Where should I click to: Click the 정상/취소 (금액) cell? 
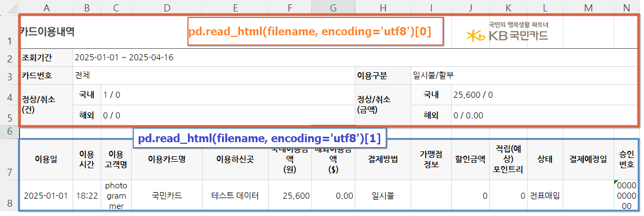pyautogui.click(x=383, y=105)
